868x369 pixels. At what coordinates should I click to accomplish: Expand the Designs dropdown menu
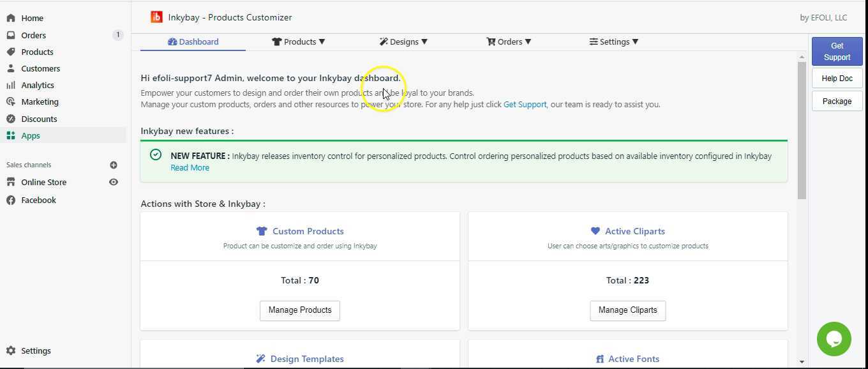[x=403, y=41]
